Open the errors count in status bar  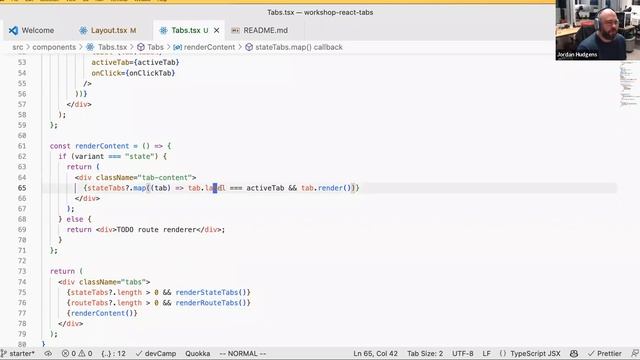69,353
